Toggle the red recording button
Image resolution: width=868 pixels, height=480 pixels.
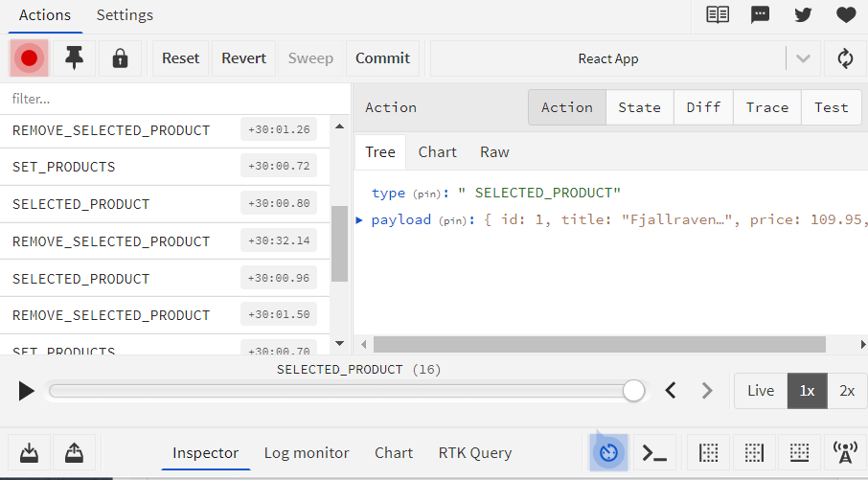pos(30,58)
